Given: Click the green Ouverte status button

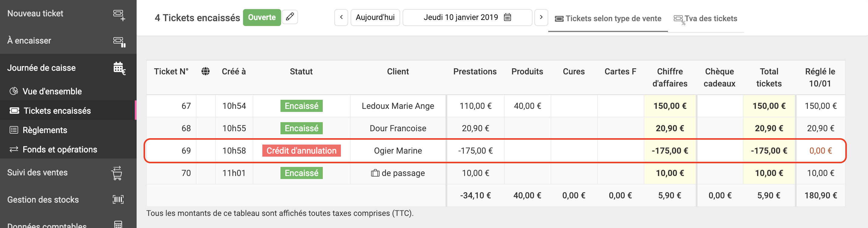Looking at the screenshot, I should click(x=262, y=17).
